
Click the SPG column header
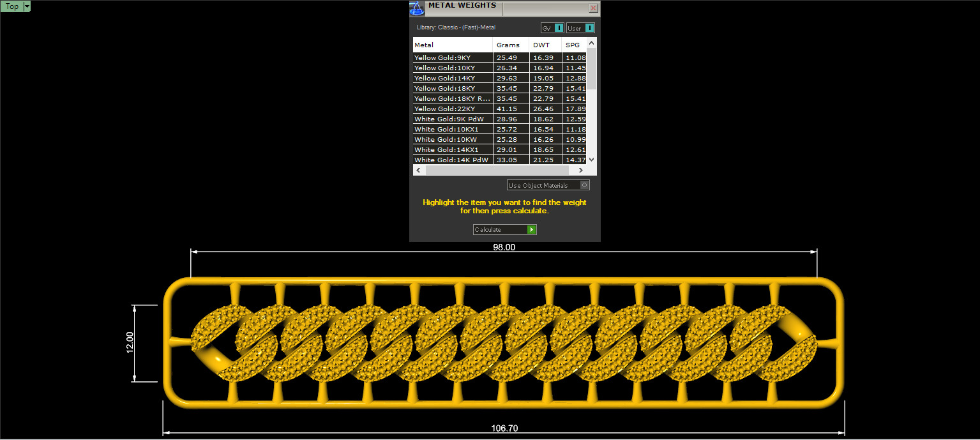[574, 45]
